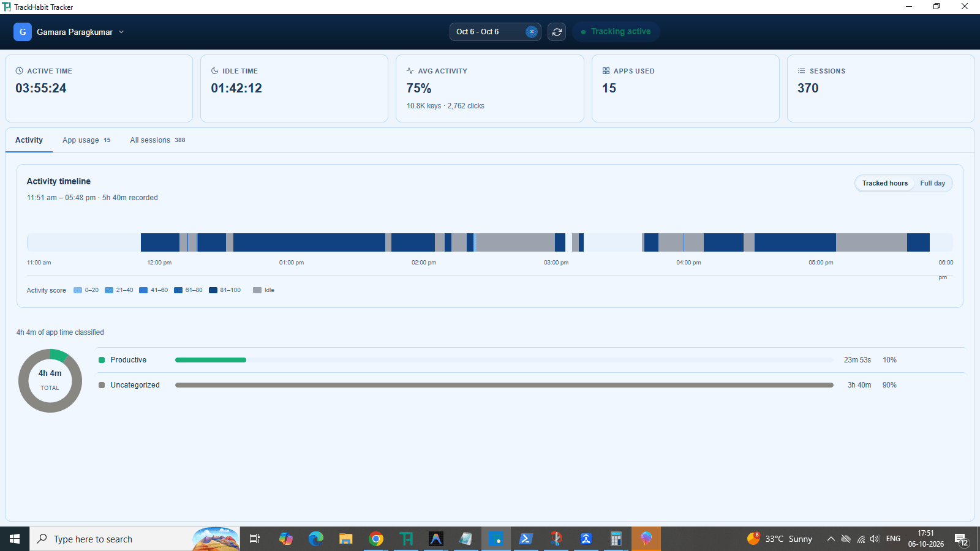Click the Idle Time moon icon
980x551 pixels.
(x=214, y=71)
